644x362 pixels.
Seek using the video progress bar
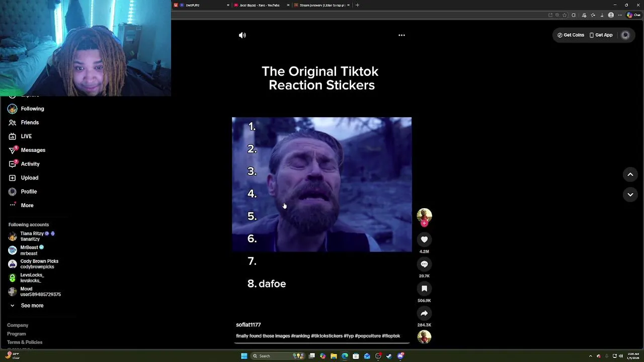point(322,344)
